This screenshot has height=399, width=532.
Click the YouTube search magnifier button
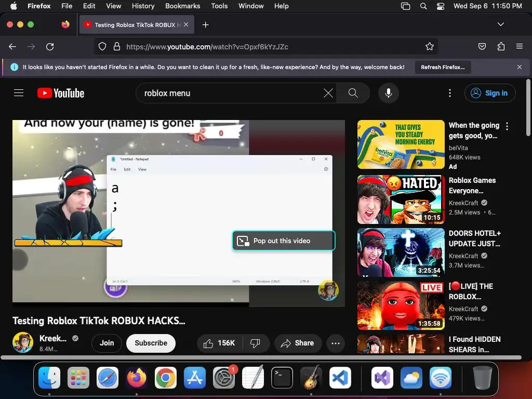click(x=353, y=93)
